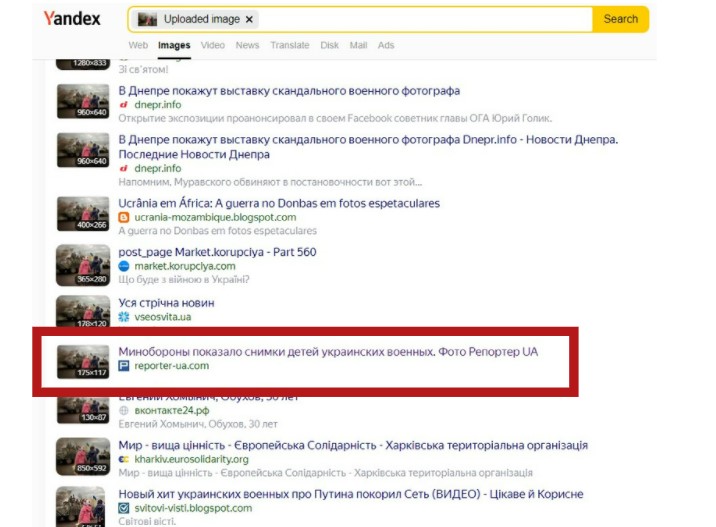The width and height of the screenshot is (716, 527).
Task: Click the globe favicon for вконтакте24.рф
Action: (124, 411)
